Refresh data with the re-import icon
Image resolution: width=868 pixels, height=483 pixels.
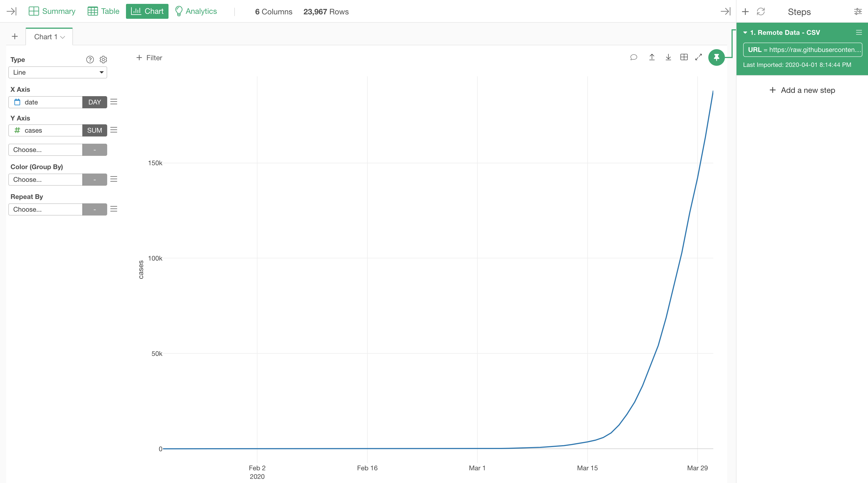tap(761, 12)
